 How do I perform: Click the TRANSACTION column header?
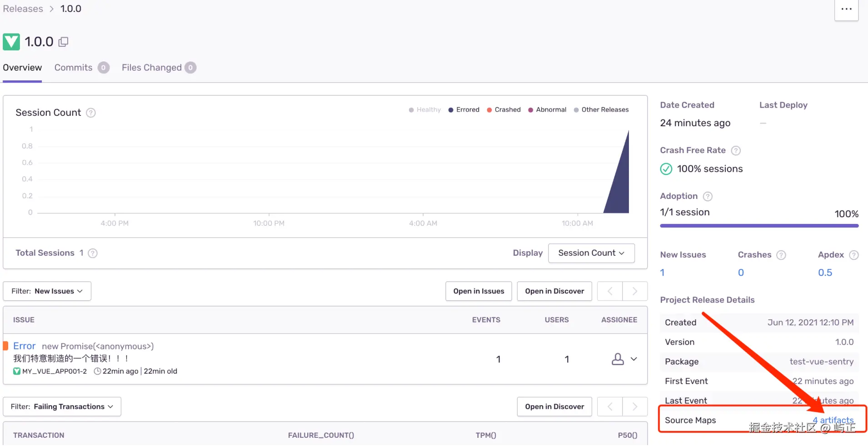pyautogui.click(x=39, y=435)
